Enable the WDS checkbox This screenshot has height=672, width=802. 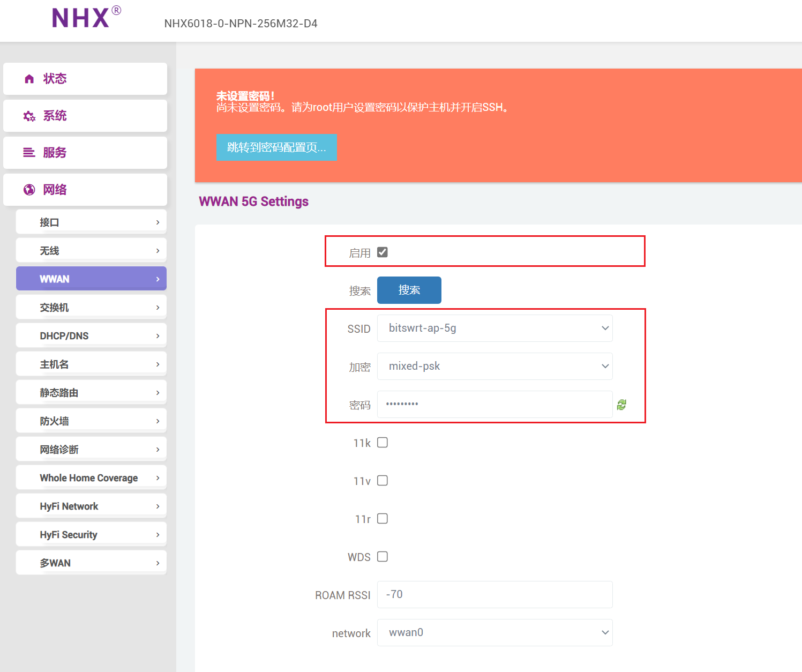click(x=383, y=557)
